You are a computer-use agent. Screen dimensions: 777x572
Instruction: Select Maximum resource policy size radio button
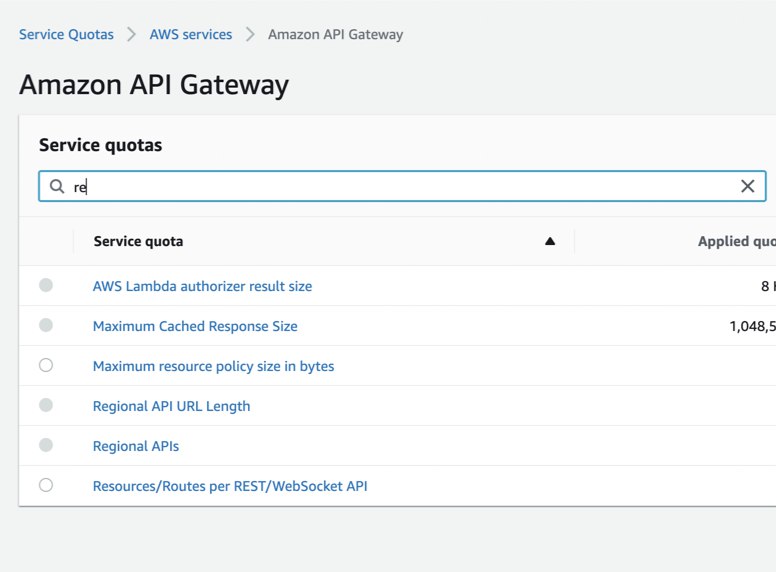click(46, 365)
